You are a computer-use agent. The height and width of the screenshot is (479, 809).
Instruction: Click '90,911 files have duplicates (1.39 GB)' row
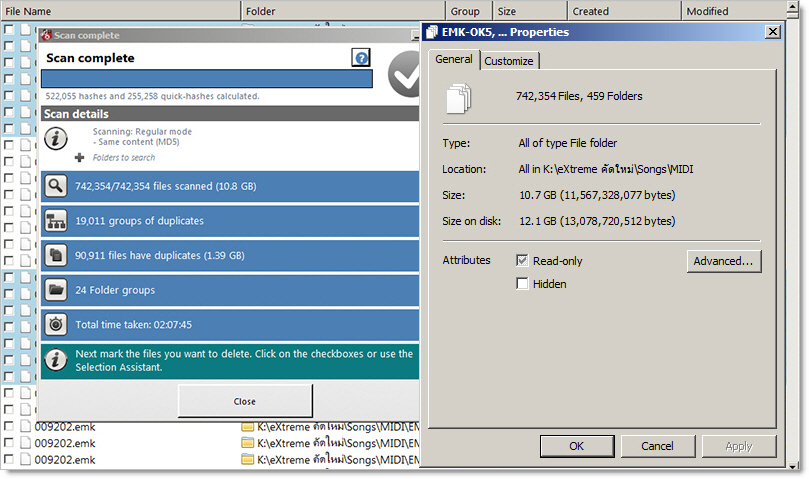click(x=230, y=255)
